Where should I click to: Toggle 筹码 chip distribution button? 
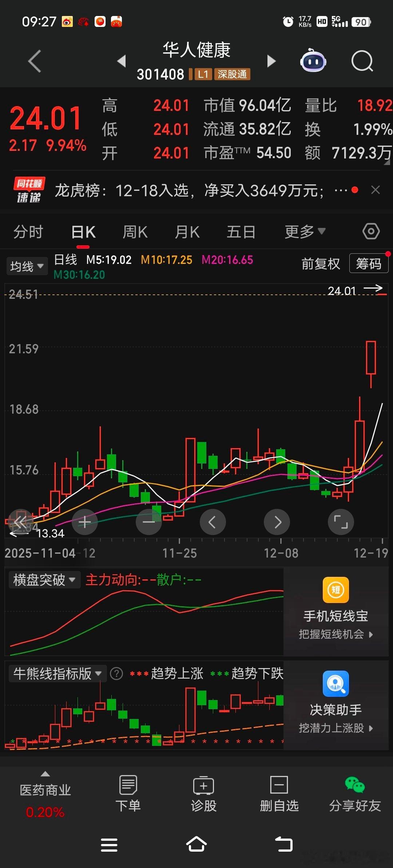pyautogui.click(x=369, y=264)
